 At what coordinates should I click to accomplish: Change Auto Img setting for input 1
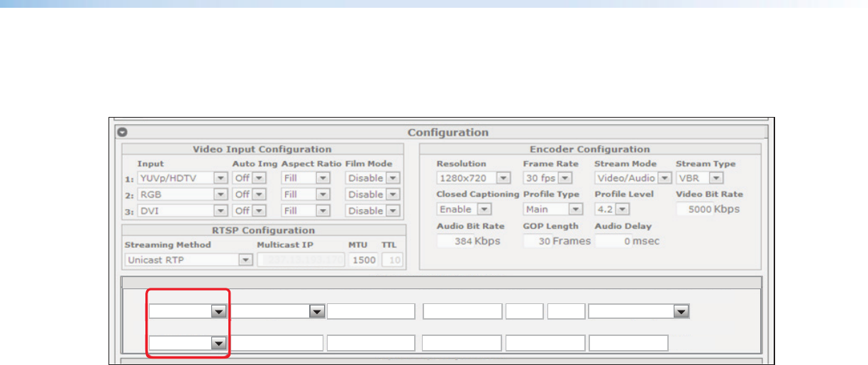[x=250, y=178]
